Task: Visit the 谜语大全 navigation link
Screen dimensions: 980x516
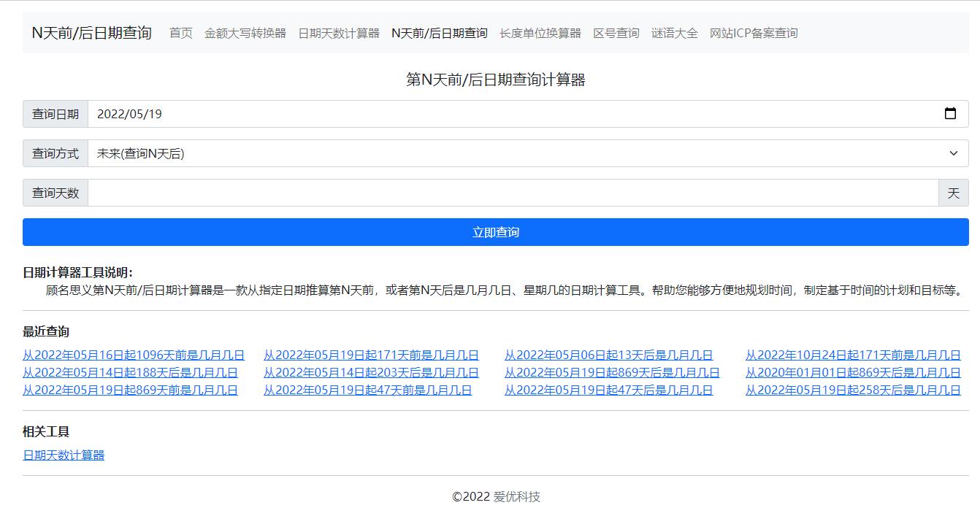Action: coord(673,33)
